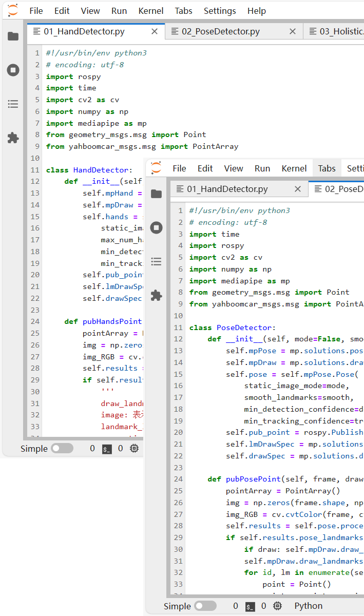Click 'def pubPosePoint' line in front editor
This screenshot has height=616, width=364.
point(285,479)
